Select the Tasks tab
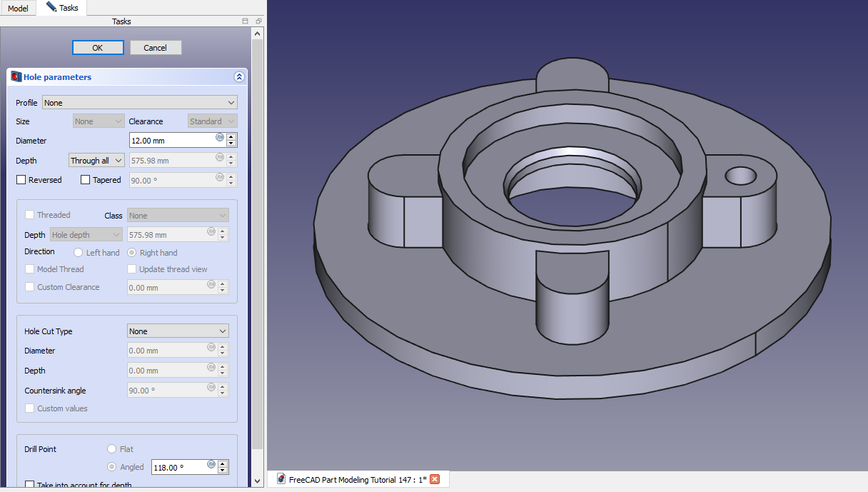The image size is (868, 492). pyautogui.click(x=62, y=8)
